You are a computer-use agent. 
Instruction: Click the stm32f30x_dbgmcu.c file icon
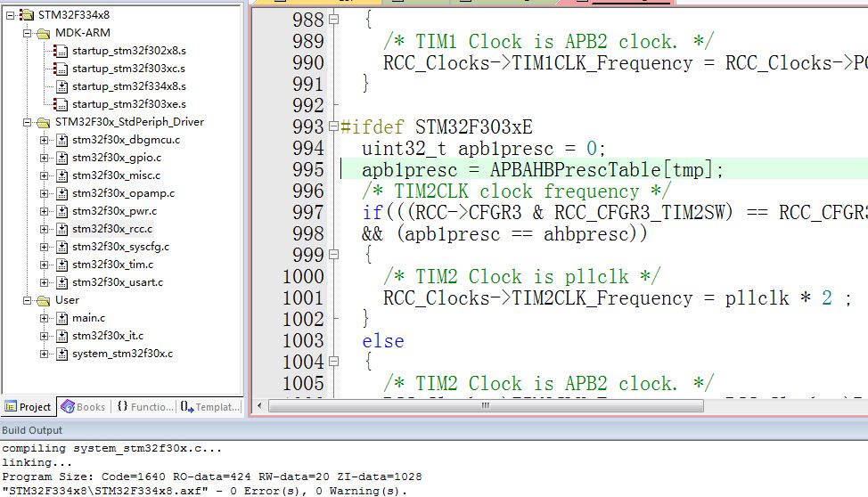[62, 140]
